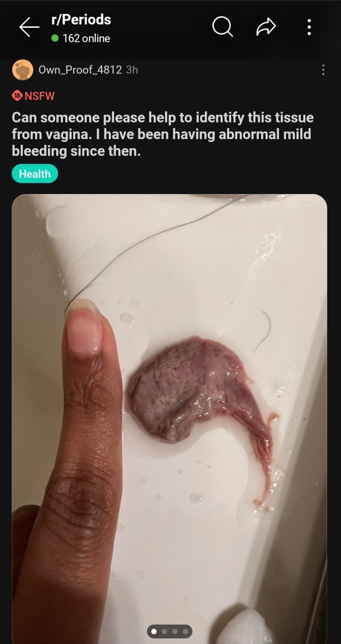341x644 pixels.
Task: Open the post's three-dot options menu
Action: tap(323, 70)
